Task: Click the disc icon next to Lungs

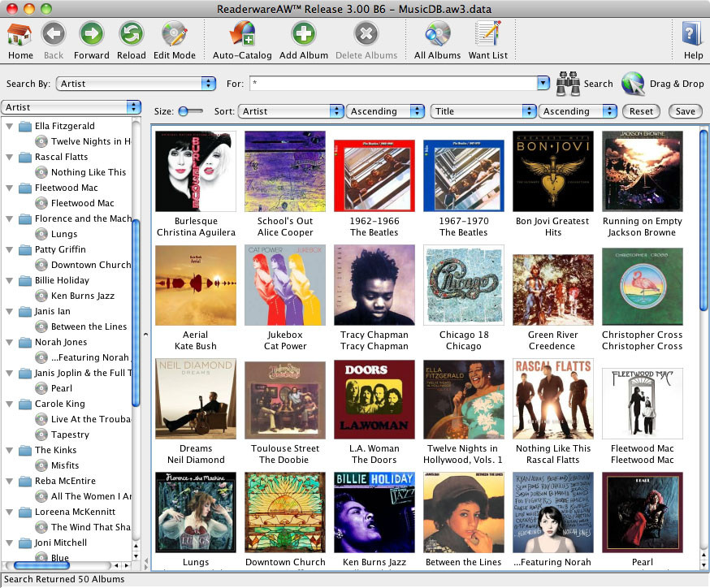Action: [41, 234]
